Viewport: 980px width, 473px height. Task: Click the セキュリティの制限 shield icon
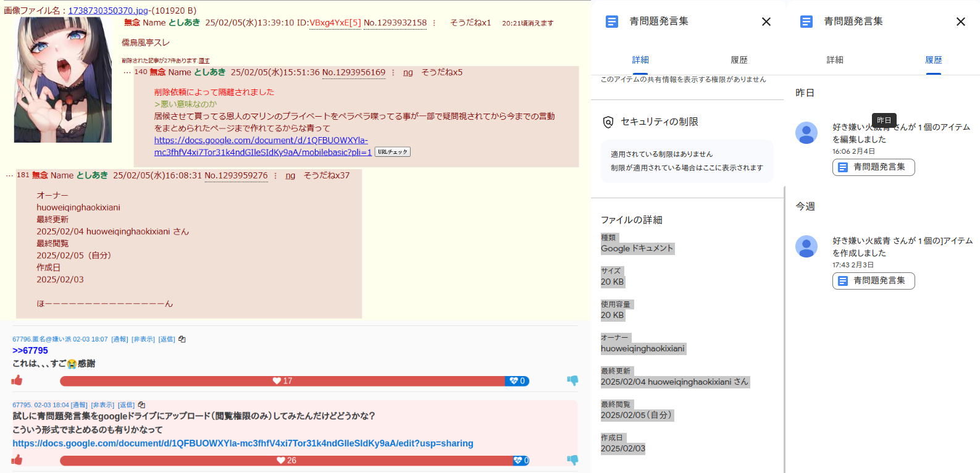(x=608, y=122)
